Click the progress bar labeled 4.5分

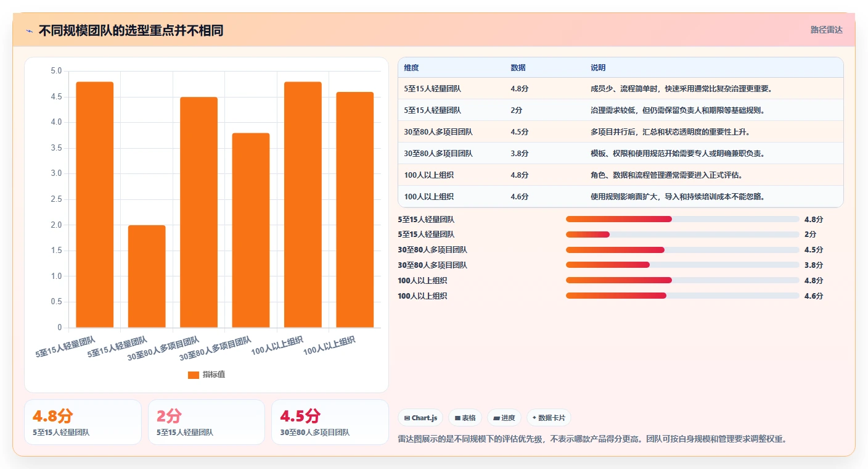coord(682,250)
